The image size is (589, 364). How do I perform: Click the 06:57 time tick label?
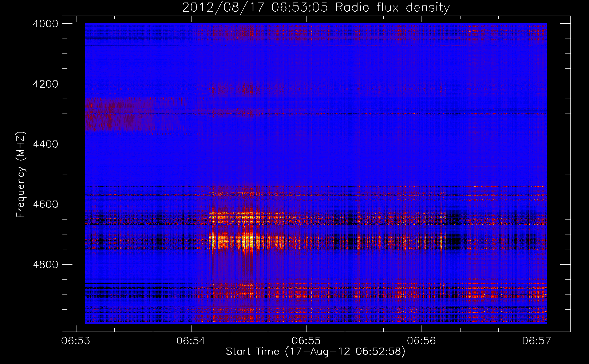pos(537,341)
